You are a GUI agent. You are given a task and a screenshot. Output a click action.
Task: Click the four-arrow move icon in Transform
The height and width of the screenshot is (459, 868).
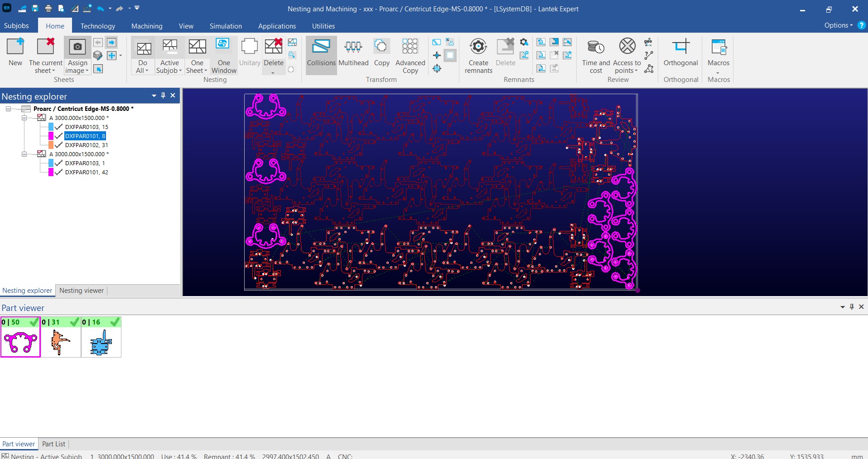click(437, 55)
